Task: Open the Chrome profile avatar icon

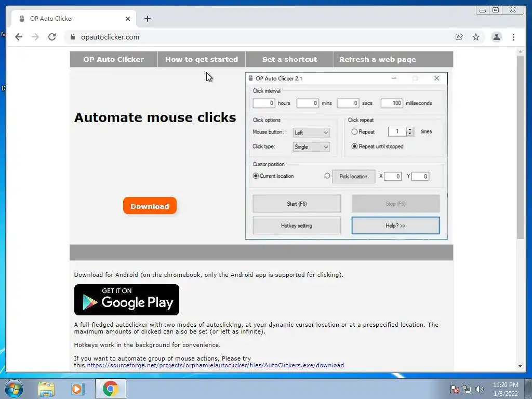Action: point(496,37)
